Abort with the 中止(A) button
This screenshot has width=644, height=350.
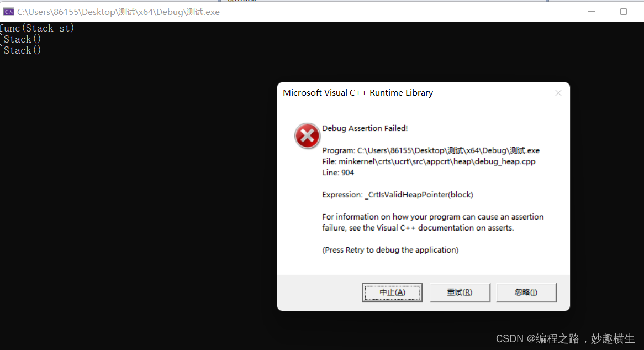(x=392, y=292)
